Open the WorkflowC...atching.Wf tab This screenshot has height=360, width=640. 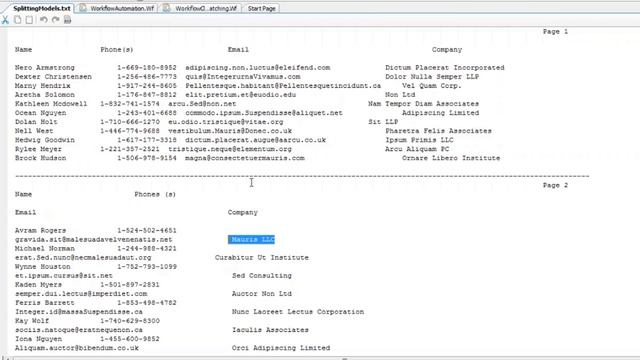(201, 8)
